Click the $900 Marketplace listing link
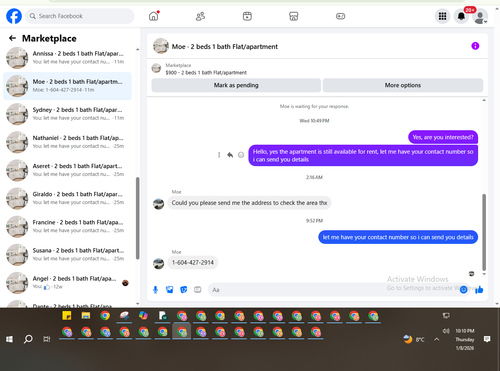500x371 pixels. tap(206, 72)
